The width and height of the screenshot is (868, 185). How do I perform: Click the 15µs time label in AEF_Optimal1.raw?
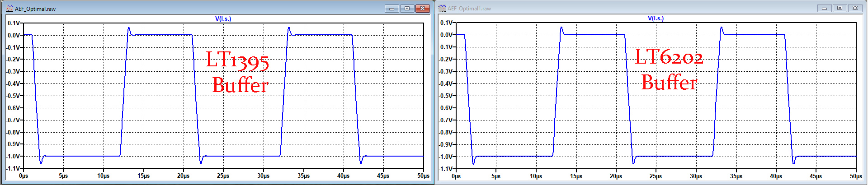(576, 176)
